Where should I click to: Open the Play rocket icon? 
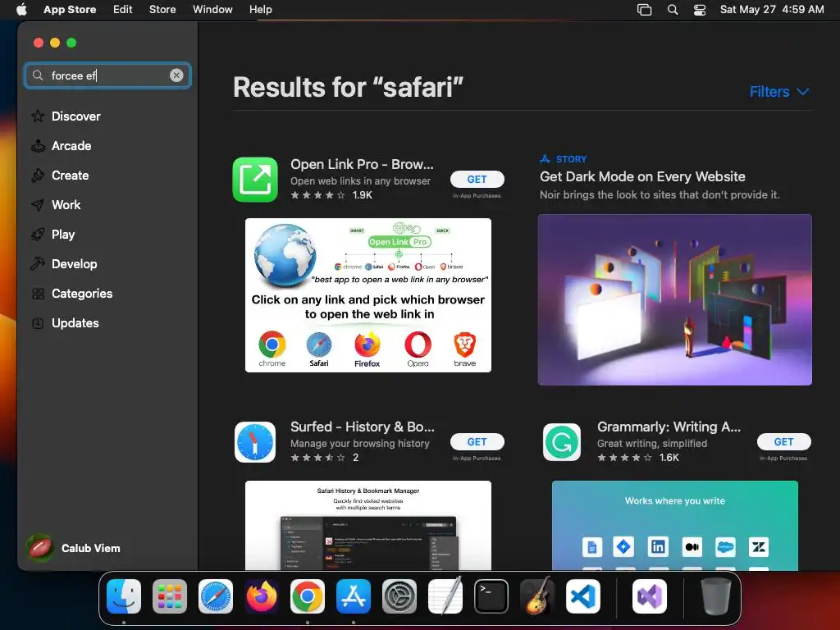pyautogui.click(x=38, y=234)
